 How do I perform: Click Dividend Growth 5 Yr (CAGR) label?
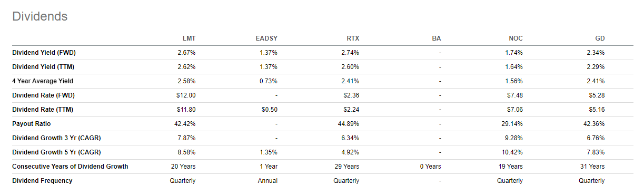[x=57, y=152]
